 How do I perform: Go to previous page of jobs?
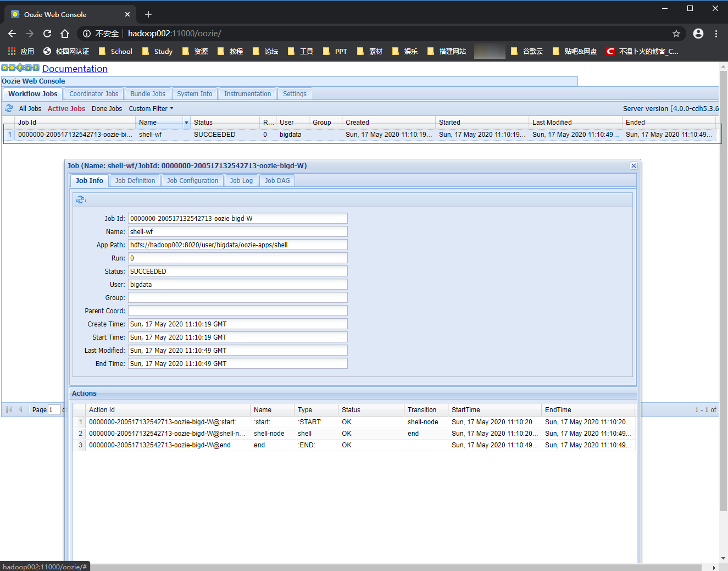[21, 409]
